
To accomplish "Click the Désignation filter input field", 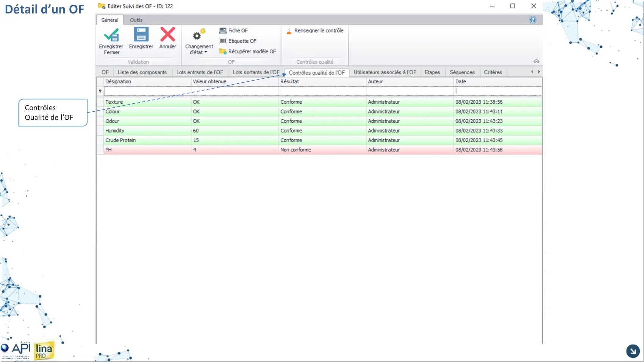I will coord(147,91).
